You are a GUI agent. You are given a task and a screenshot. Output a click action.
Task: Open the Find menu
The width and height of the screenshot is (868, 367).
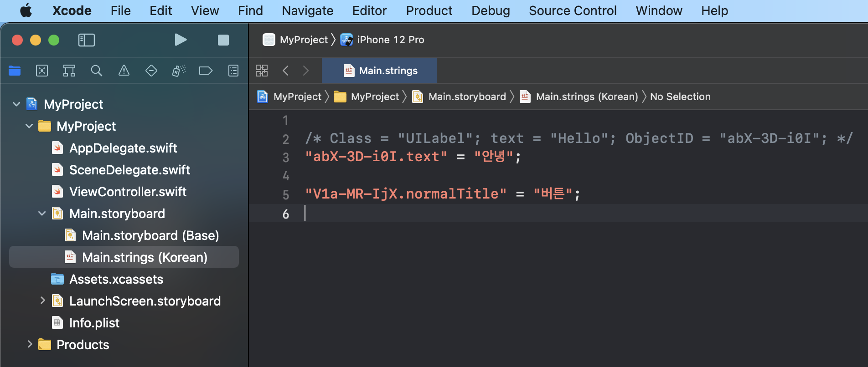click(250, 10)
